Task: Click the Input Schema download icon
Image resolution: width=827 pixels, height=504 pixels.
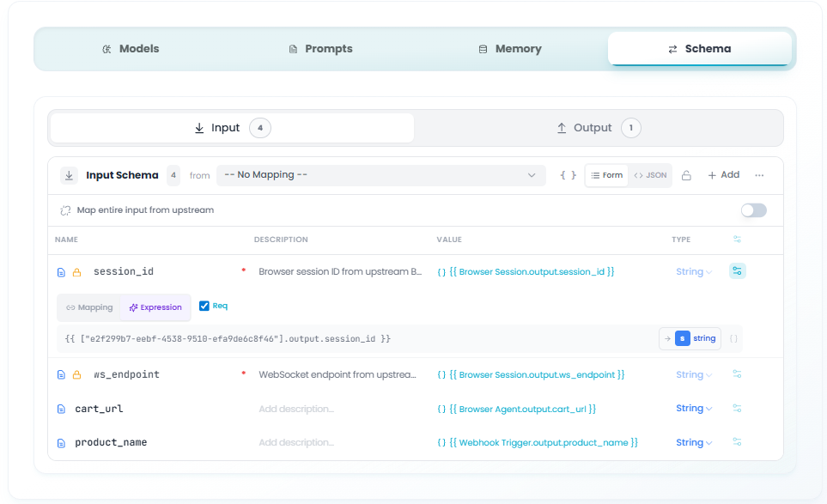Action: point(69,175)
